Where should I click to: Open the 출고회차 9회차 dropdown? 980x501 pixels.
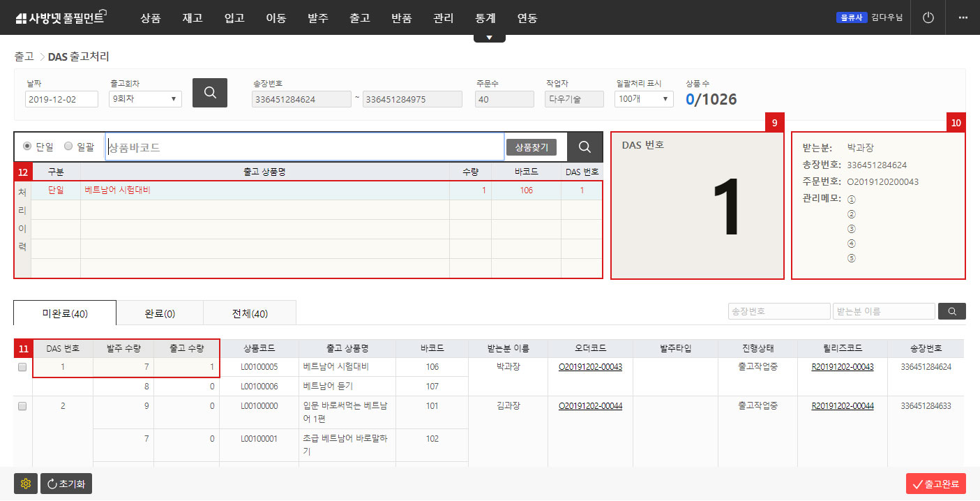pyautogui.click(x=144, y=98)
